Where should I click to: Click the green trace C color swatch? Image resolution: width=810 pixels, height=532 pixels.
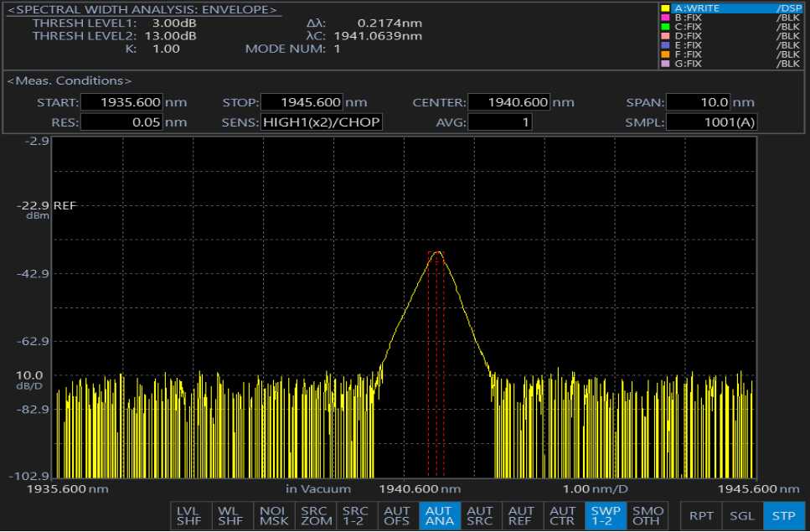tap(665, 27)
